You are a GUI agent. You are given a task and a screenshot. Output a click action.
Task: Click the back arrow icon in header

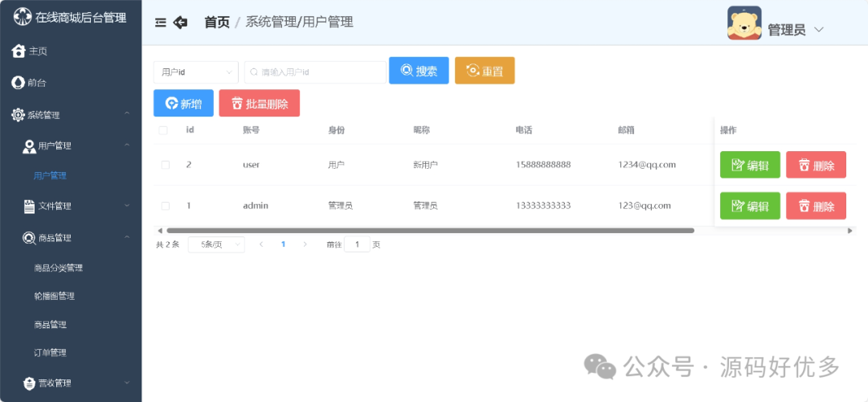tap(181, 23)
